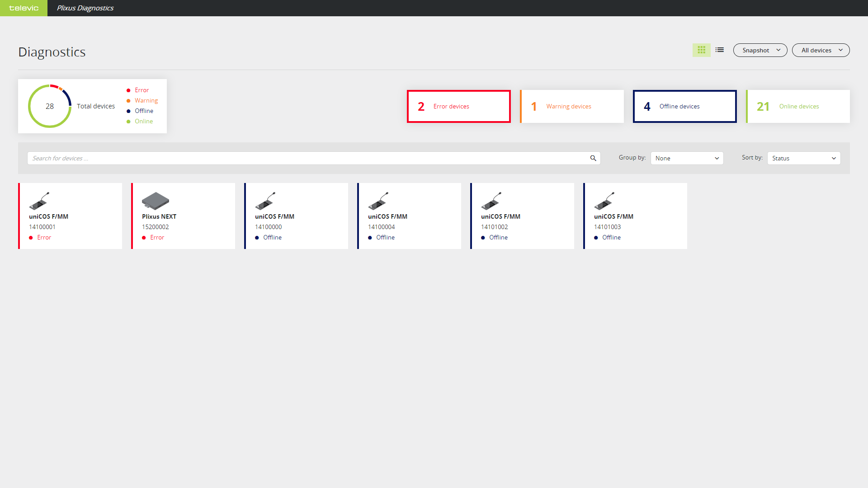Screen dimensions: 868x488
Task: Expand the Sort by Status dropdown
Action: click(x=803, y=158)
